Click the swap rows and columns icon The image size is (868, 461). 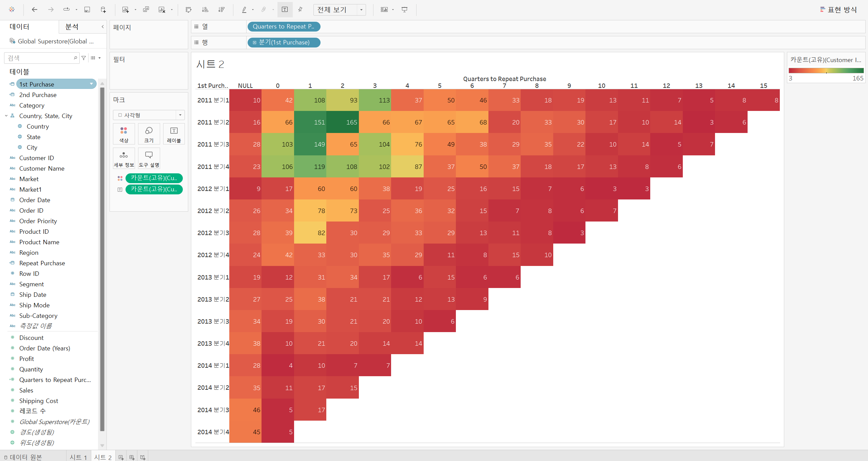[x=189, y=9]
